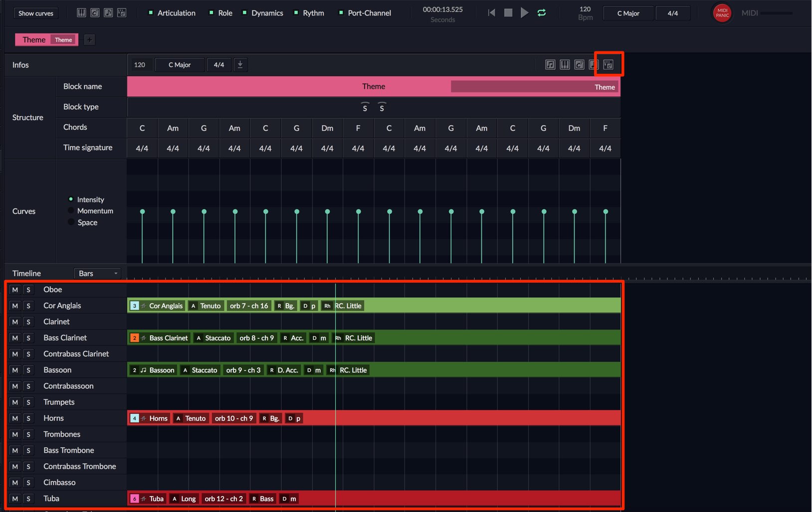Viewport: 812px width, 512px height.
Task: Click the double-note music icon in Infos row
Action: [550, 64]
